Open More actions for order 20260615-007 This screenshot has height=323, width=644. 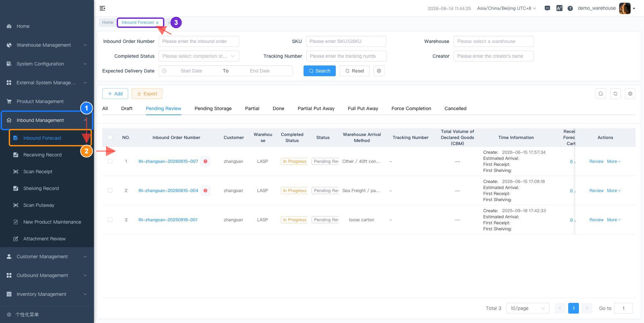coord(614,161)
